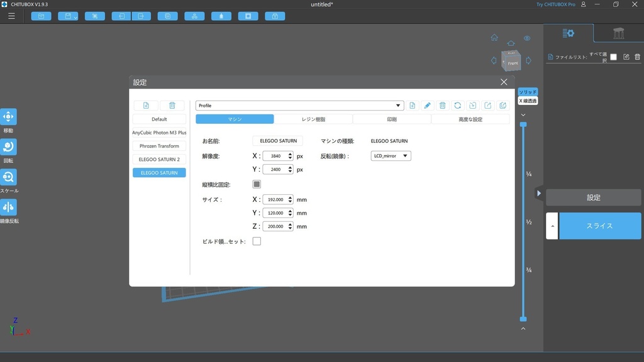Create new profile icon next to Profile dropdown
Screen dimensions: 644x362
click(413, 106)
